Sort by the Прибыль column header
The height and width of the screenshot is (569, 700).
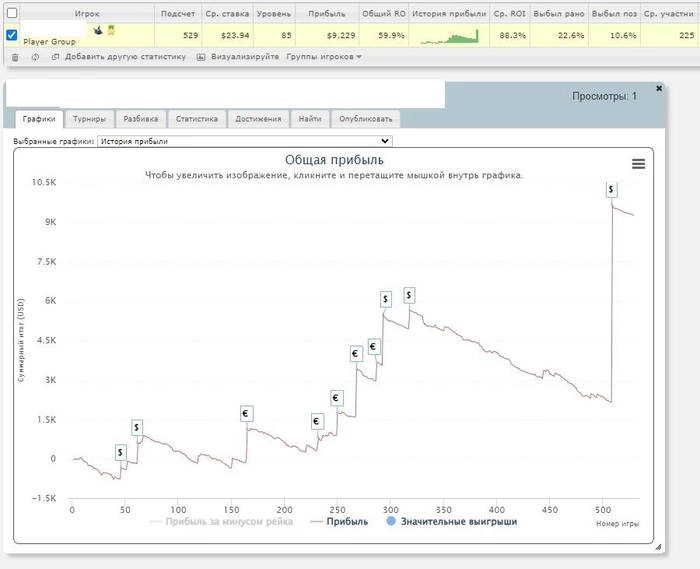(327, 14)
